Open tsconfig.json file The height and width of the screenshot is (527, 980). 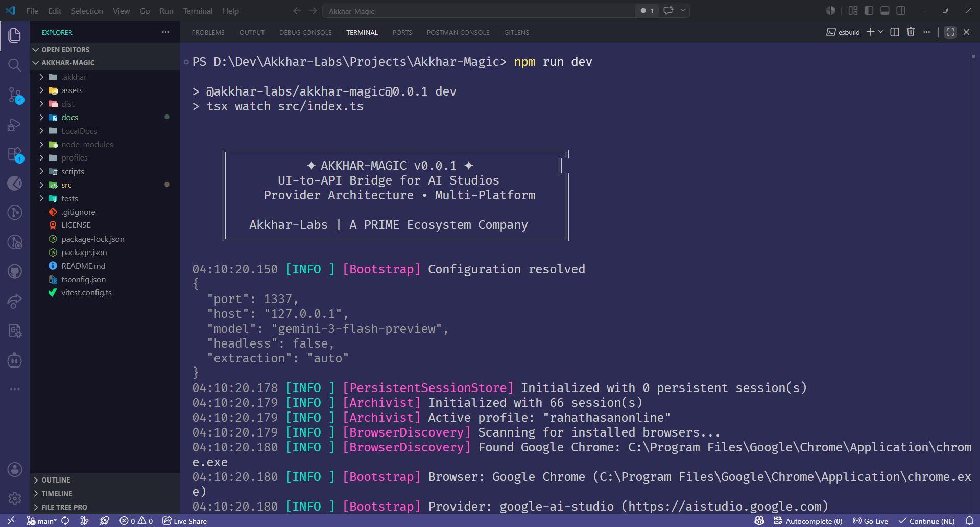click(105, 280)
